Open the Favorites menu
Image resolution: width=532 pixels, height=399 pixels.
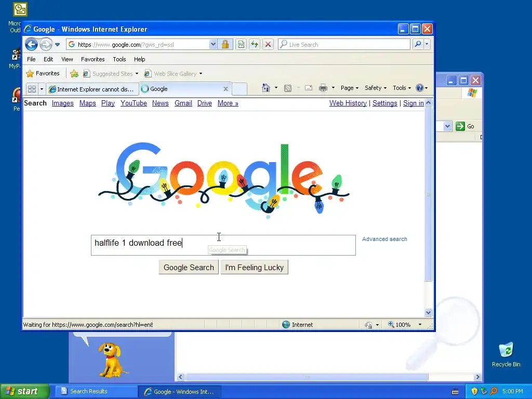[x=92, y=59]
